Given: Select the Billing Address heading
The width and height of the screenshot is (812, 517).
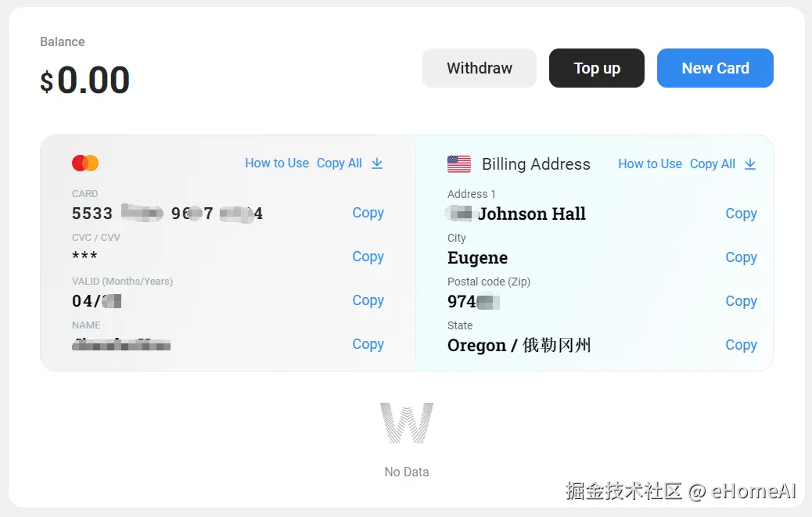Looking at the screenshot, I should [x=536, y=164].
